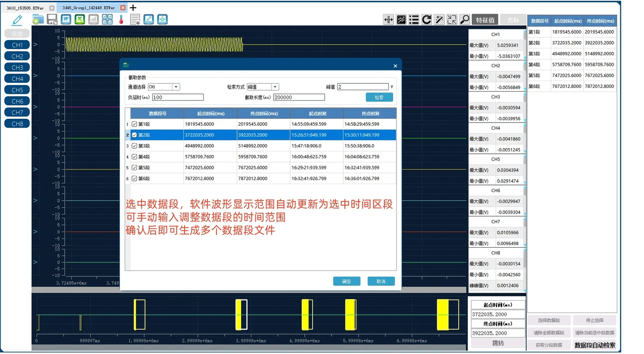
Task: Toggle channel CH5 display
Action: (x=17, y=90)
